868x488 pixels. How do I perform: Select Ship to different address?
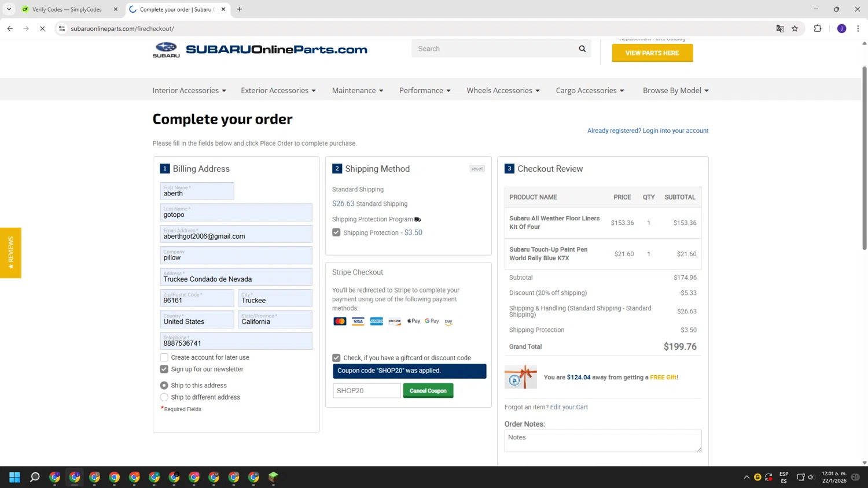tap(164, 397)
